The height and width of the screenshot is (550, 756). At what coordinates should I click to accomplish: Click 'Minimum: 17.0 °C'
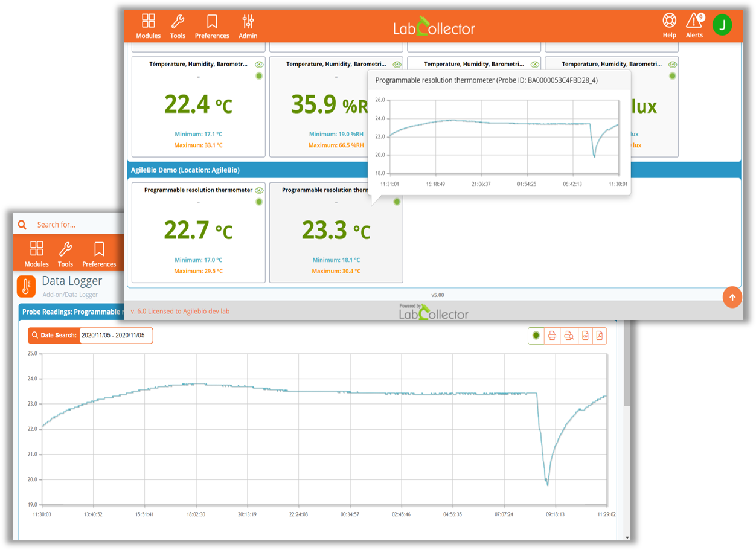(x=198, y=260)
